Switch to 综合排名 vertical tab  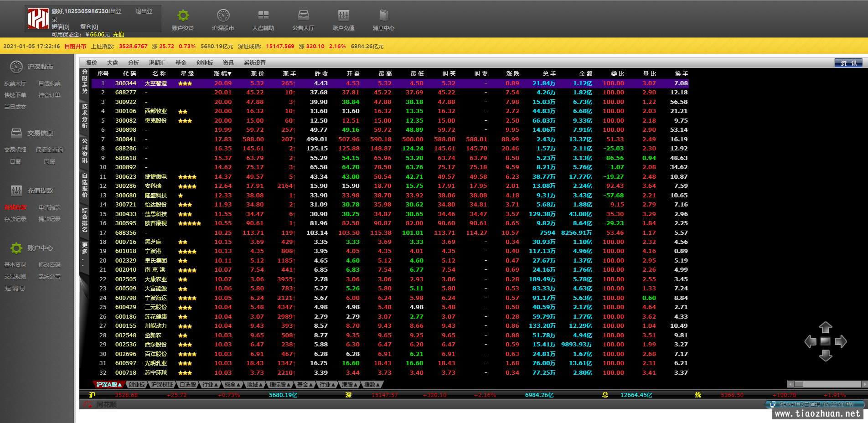tap(85, 220)
